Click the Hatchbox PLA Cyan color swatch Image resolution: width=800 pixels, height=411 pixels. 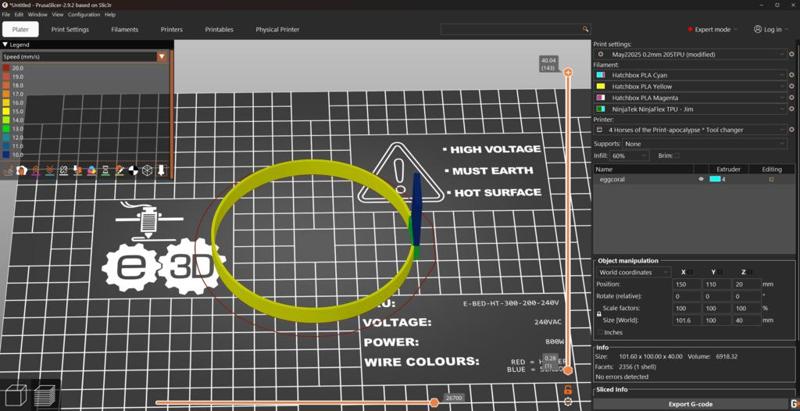click(601, 75)
